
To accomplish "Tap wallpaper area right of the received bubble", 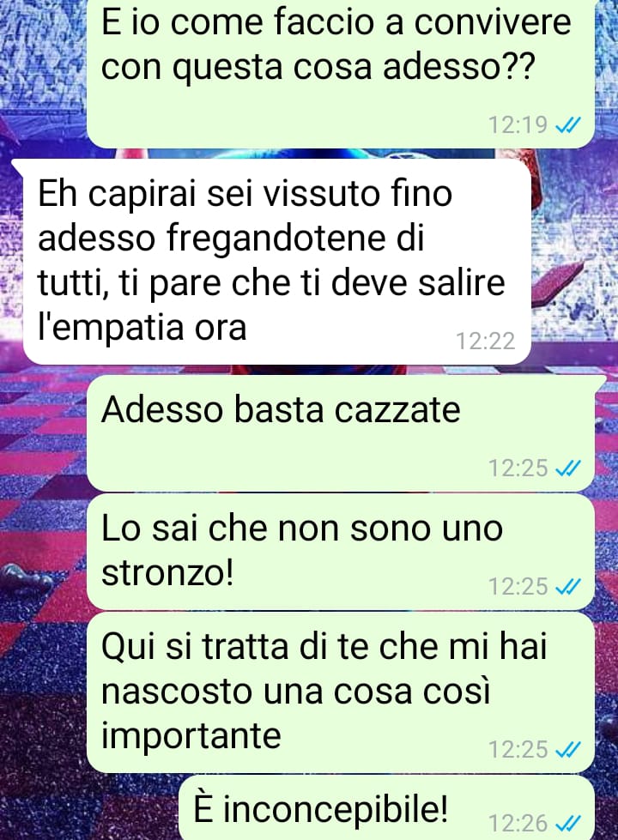I will (574, 262).
